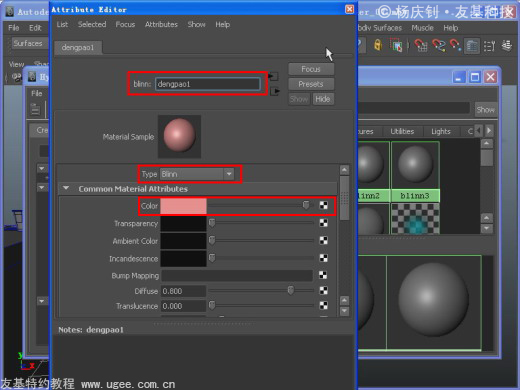Open the Attributes menu
The width and height of the screenshot is (520, 390).
tap(161, 24)
